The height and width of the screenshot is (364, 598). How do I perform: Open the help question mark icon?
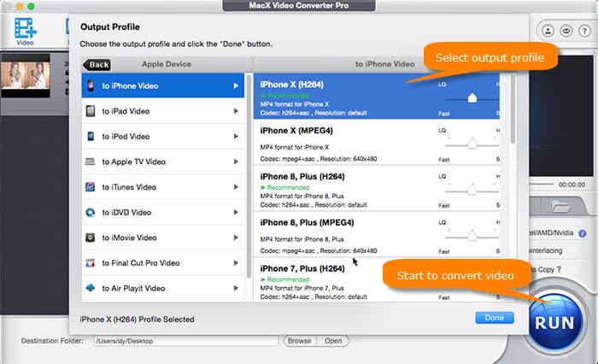(x=584, y=31)
